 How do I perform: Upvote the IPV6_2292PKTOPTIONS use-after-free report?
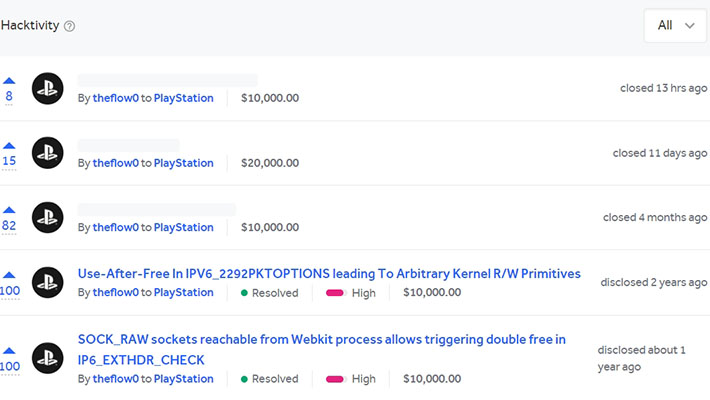[x=9, y=275]
